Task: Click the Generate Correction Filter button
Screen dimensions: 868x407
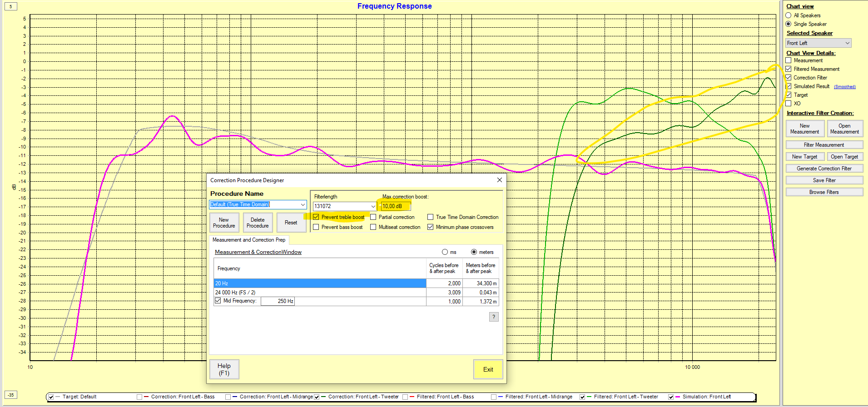Action: [x=824, y=169]
